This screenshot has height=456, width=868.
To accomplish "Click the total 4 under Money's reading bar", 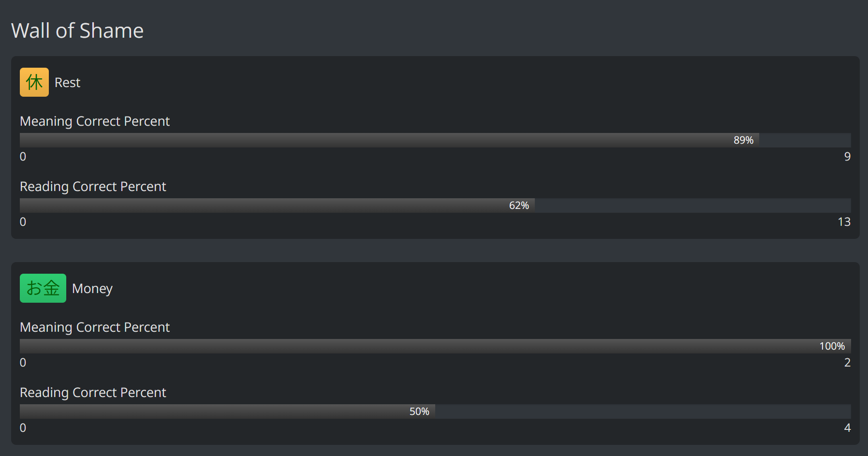I will (847, 428).
